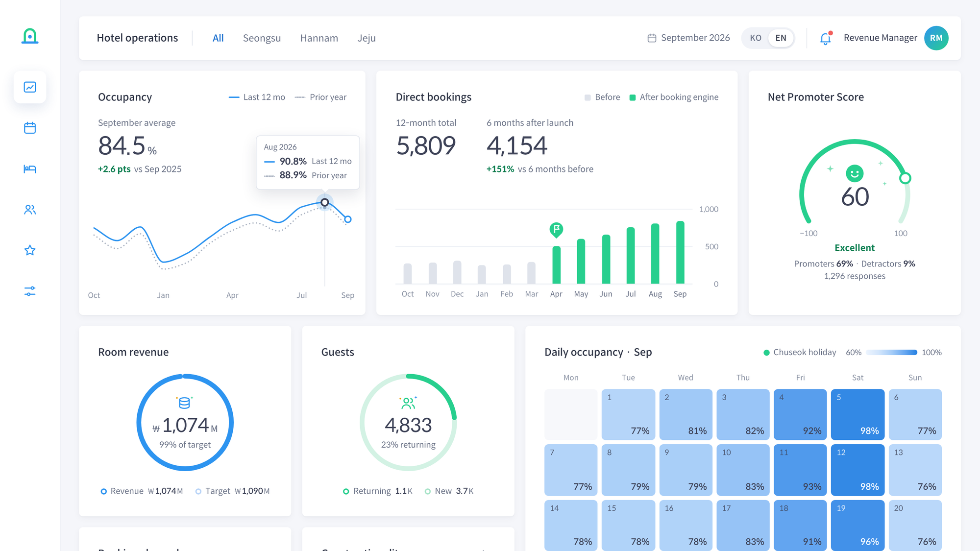Click the Excellent NPS rating label
Image resolution: width=980 pixels, height=551 pixels.
[x=855, y=248]
